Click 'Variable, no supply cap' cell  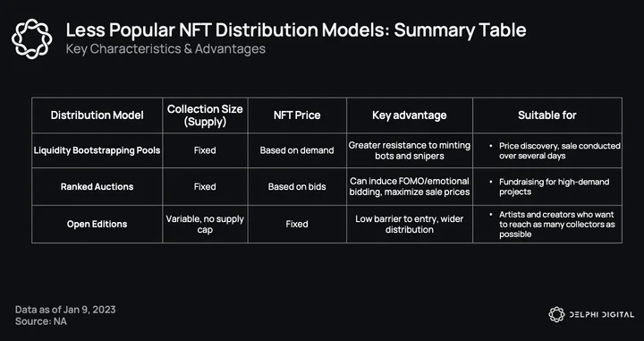[x=205, y=224]
